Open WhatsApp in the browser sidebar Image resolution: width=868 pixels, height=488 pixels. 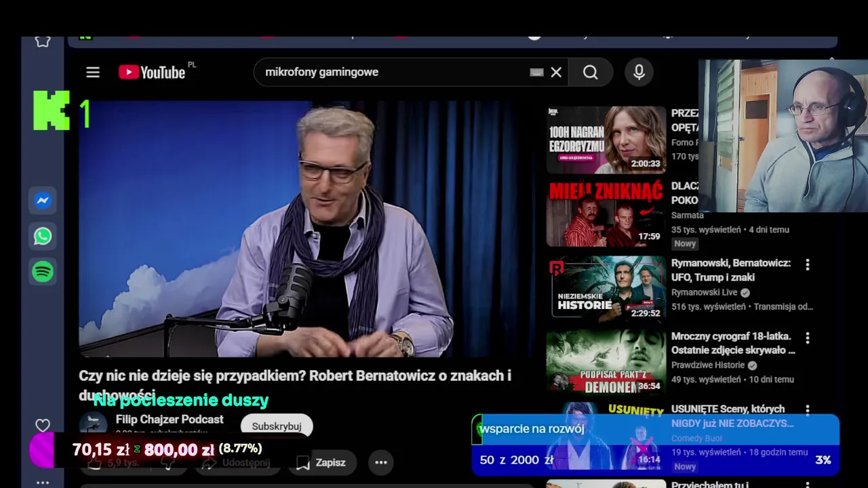[x=43, y=236]
